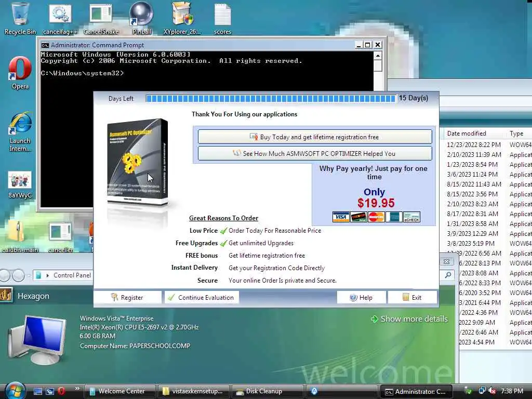Screen dimensions: 532x399
Task: Switch to vistaexkernsetup taskbar button
Action: point(193,391)
